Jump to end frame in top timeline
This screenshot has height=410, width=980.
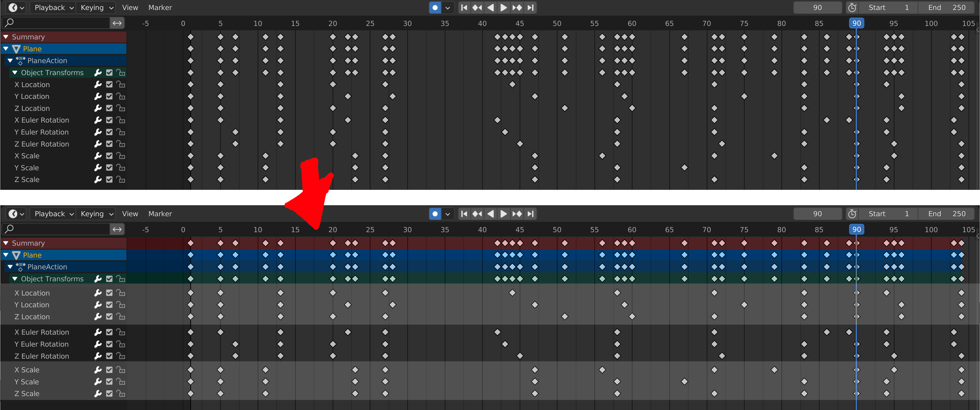530,8
